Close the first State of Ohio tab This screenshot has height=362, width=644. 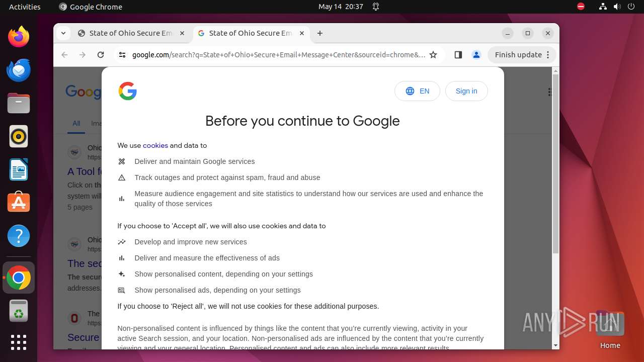point(182,33)
